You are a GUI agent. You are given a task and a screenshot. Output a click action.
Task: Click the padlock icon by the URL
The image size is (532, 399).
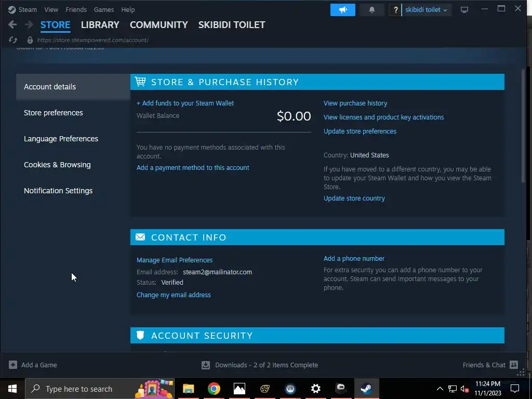pos(30,40)
